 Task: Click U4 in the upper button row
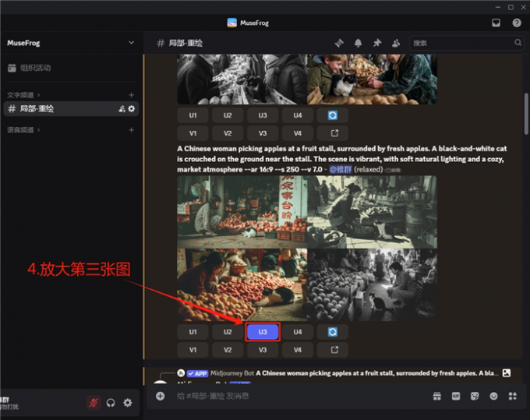(298, 115)
